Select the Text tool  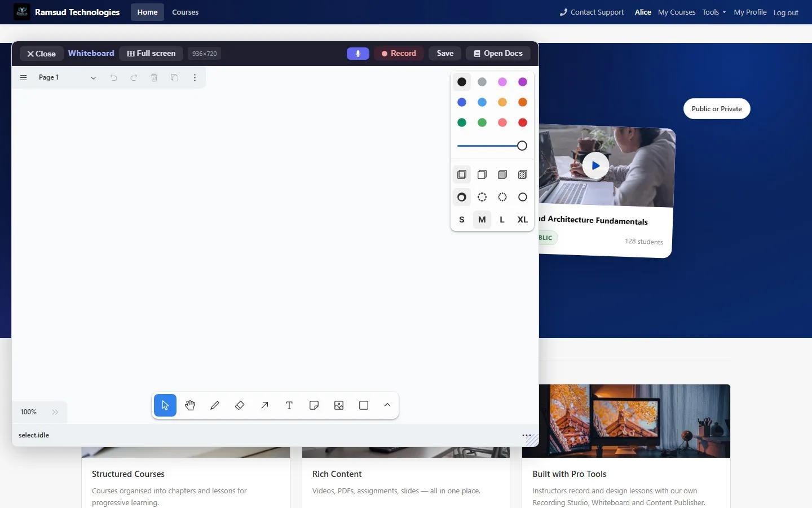(x=289, y=405)
